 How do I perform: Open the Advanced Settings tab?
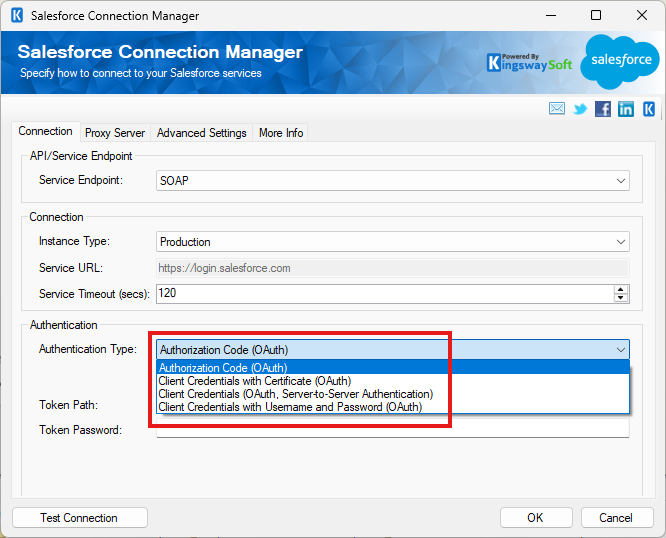[x=201, y=133]
